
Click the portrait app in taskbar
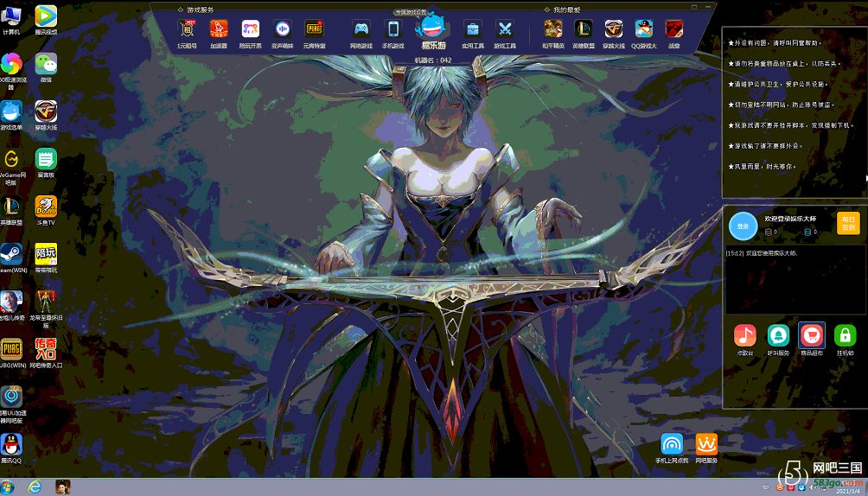click(62, 487)
